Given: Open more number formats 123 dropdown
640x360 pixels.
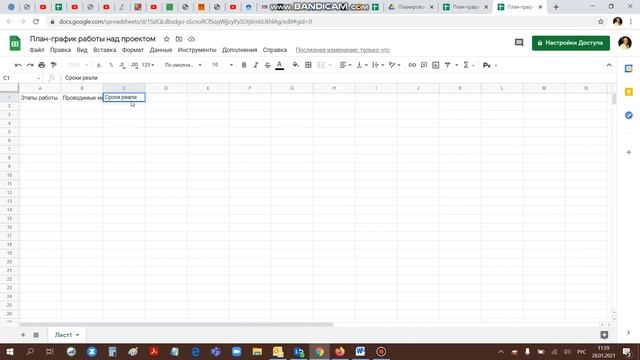Looking at the screenshot, I should pyautogui.click(x=148, y=65).
